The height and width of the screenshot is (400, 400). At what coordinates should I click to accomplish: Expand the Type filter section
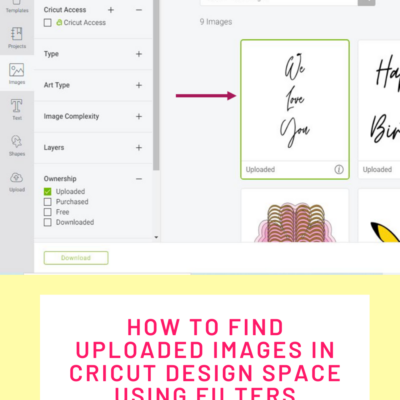tap(139, 54)
